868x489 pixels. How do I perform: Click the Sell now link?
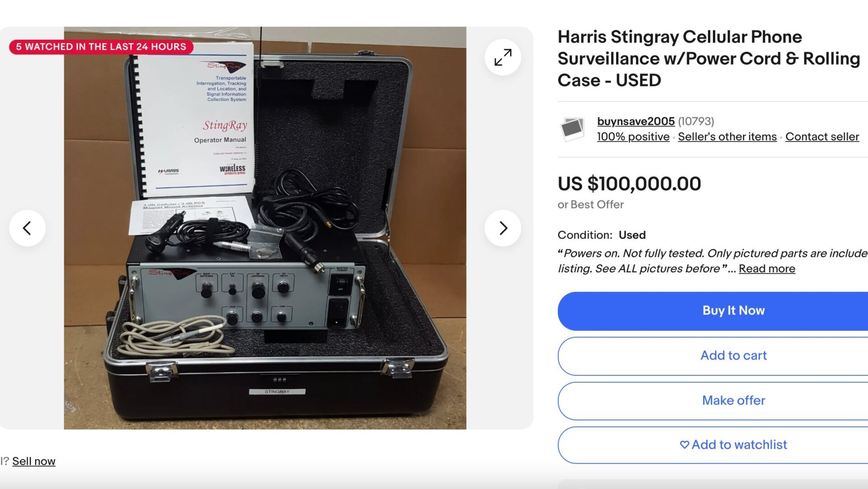pyautogui.click(x=34, y=461)
